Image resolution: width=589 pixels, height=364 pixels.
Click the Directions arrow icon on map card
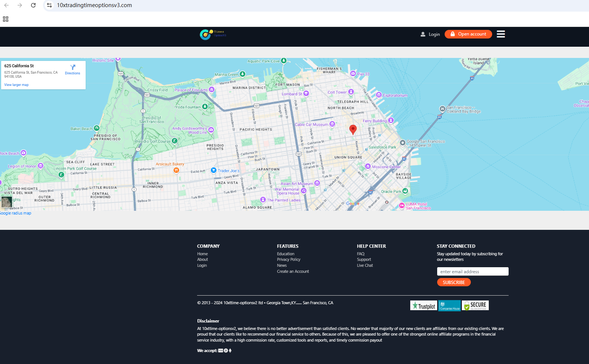73,67
